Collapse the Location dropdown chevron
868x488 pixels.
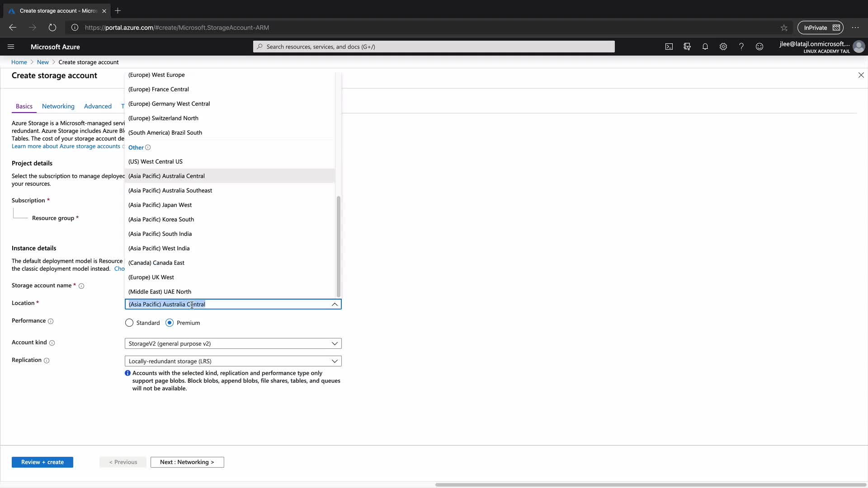pyautogui.click(x=335, y=304)
